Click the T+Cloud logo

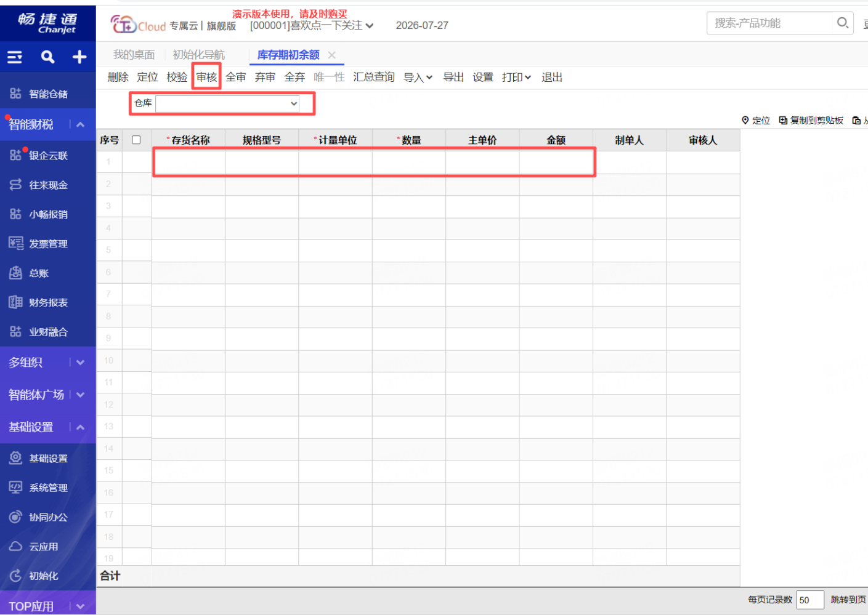pos(138,25)
